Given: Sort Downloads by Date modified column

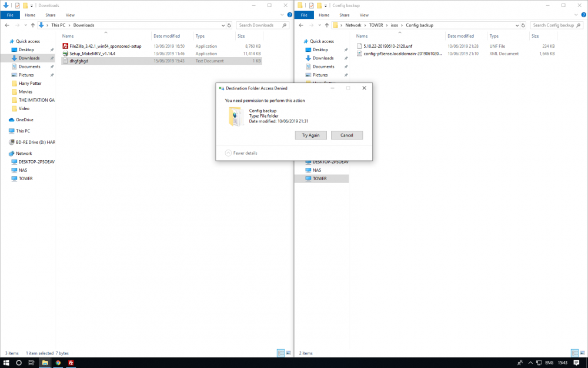Looking at the screenshot, I should coord(172,36).
